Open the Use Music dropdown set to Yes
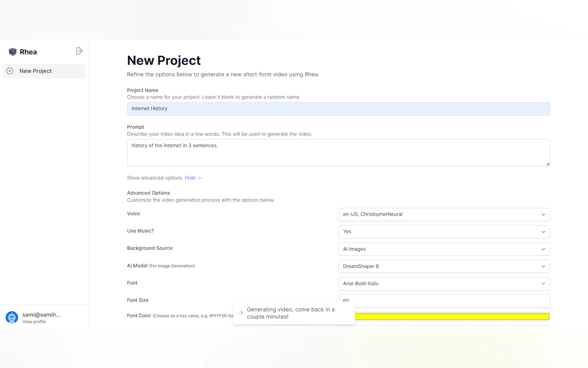This screenshot has height=368, width=588. coord(444,232)
